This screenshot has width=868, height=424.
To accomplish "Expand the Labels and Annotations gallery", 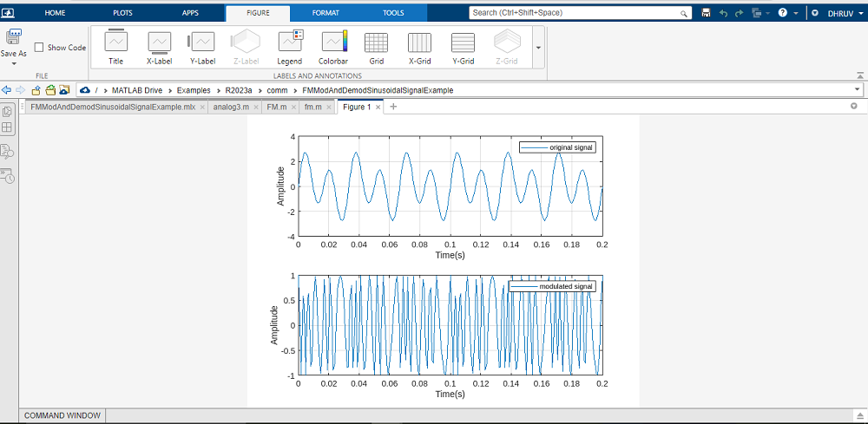I will 538,48.
